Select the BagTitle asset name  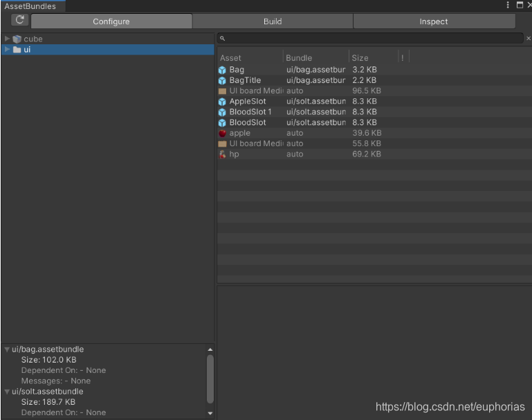[x=245, y=80]
